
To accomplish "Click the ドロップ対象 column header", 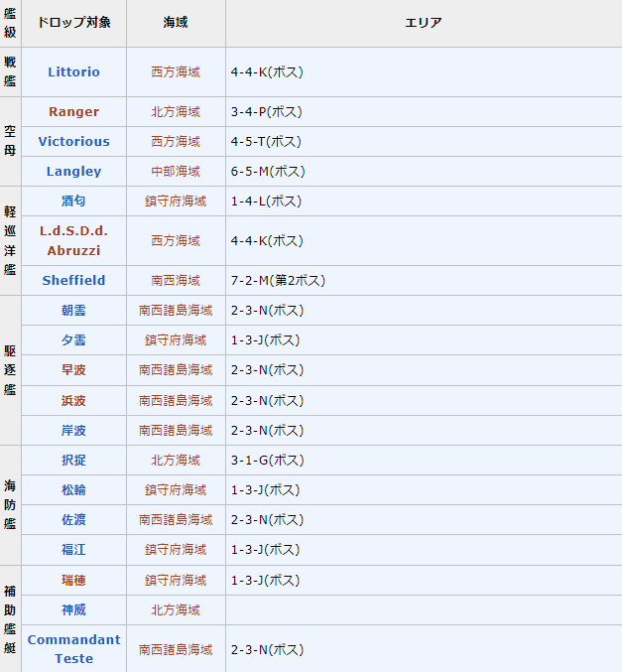I will 73,22.
